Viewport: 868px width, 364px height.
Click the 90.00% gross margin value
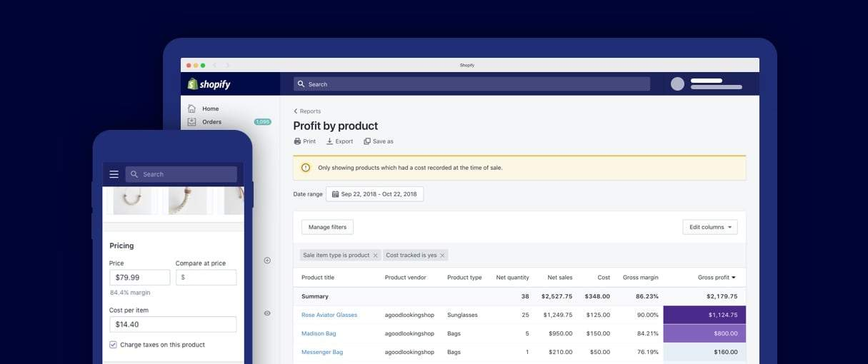648,315
